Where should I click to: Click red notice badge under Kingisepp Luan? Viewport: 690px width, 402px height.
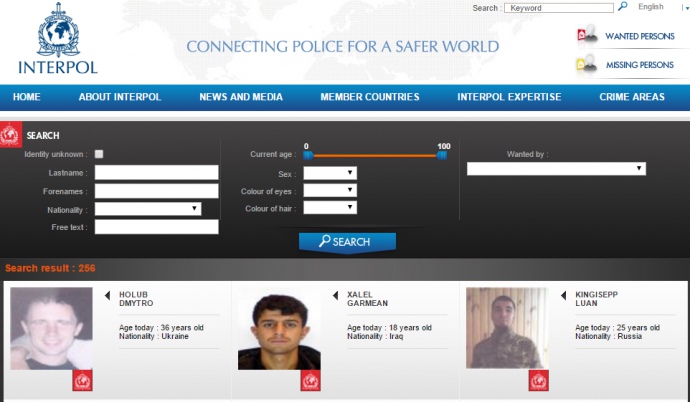coord(538,380)
